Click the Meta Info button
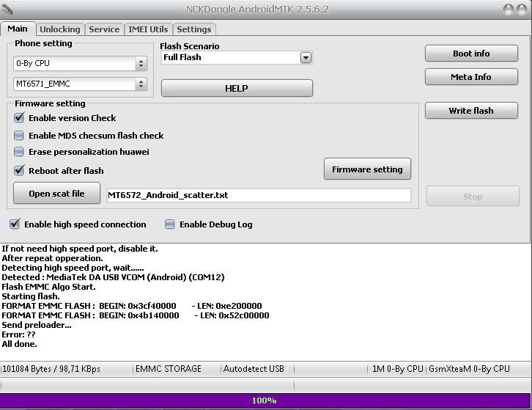 click(471, 77)
